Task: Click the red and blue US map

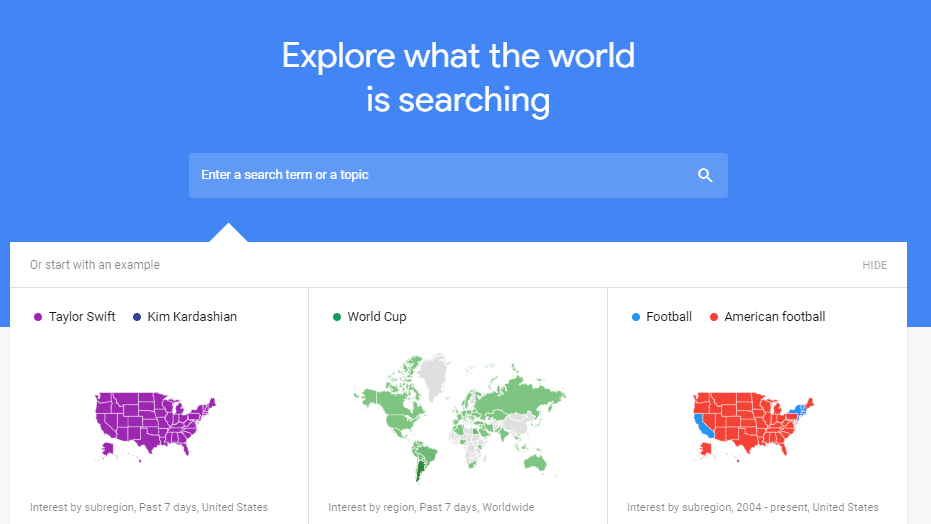Action: 753,426
